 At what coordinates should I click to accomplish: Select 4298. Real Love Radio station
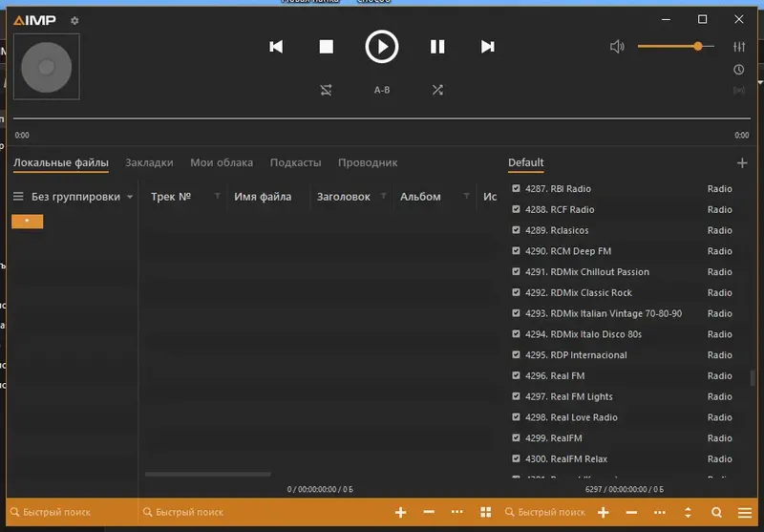623,417
